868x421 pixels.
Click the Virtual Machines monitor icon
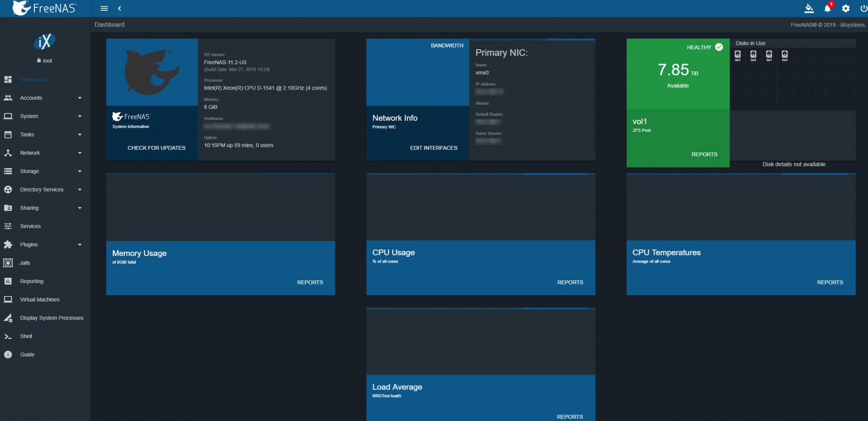point(8,299)
